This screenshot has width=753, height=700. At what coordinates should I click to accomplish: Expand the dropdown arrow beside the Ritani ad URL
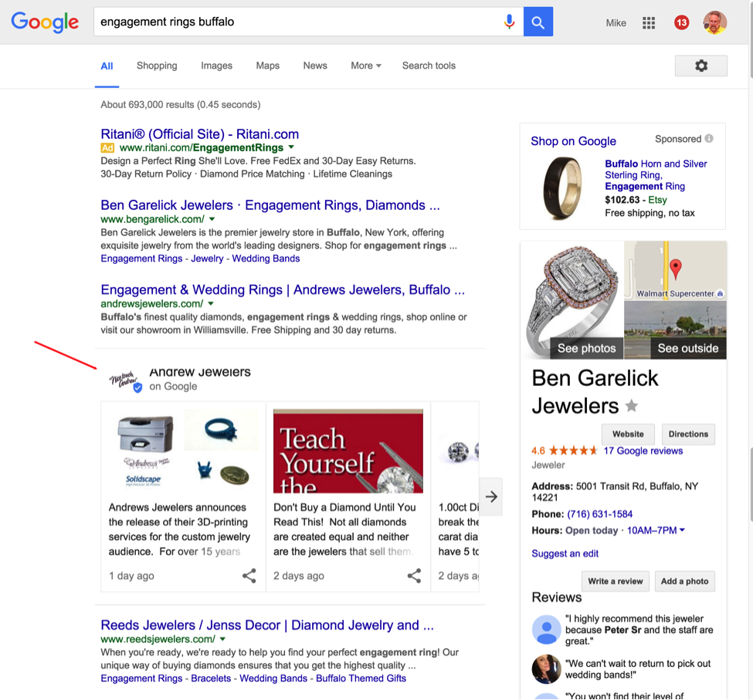pyautogui.click(x=290, y=147)
